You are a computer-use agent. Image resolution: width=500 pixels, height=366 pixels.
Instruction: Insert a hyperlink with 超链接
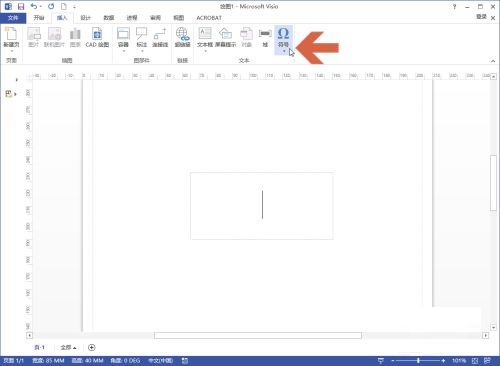[182, 37]
